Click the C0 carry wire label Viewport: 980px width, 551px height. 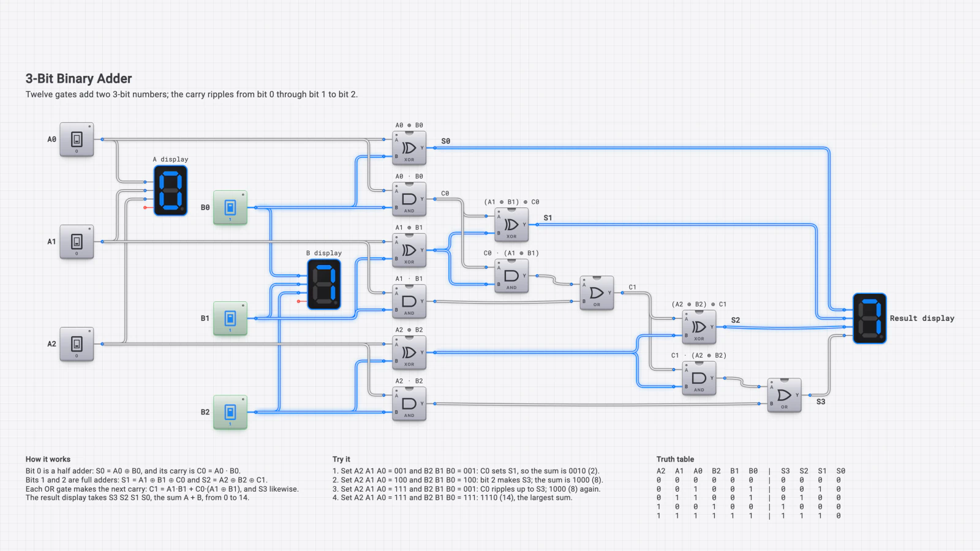pos(445,193)
